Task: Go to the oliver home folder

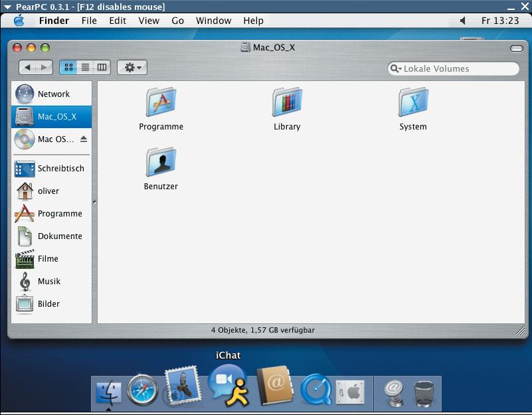Action: pos(52,191)
